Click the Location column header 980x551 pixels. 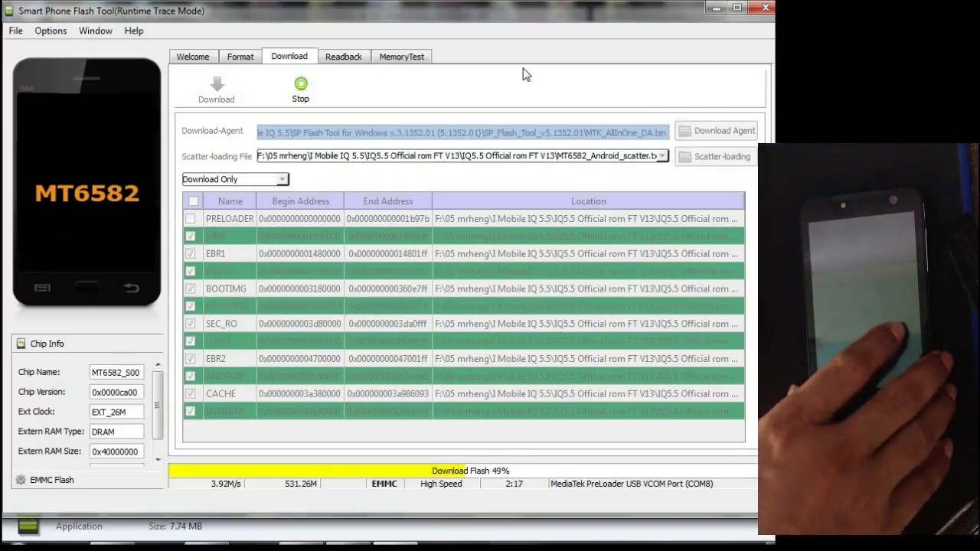(588, 201)
